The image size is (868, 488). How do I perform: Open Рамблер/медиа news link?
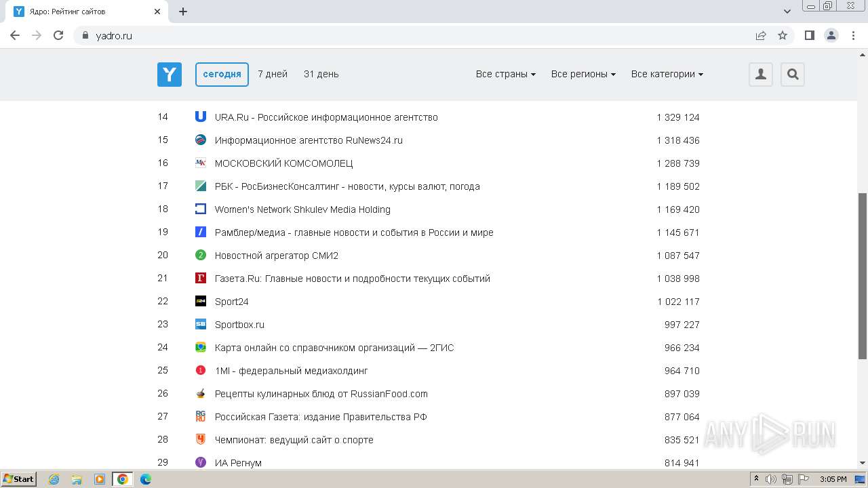point(354,232)
